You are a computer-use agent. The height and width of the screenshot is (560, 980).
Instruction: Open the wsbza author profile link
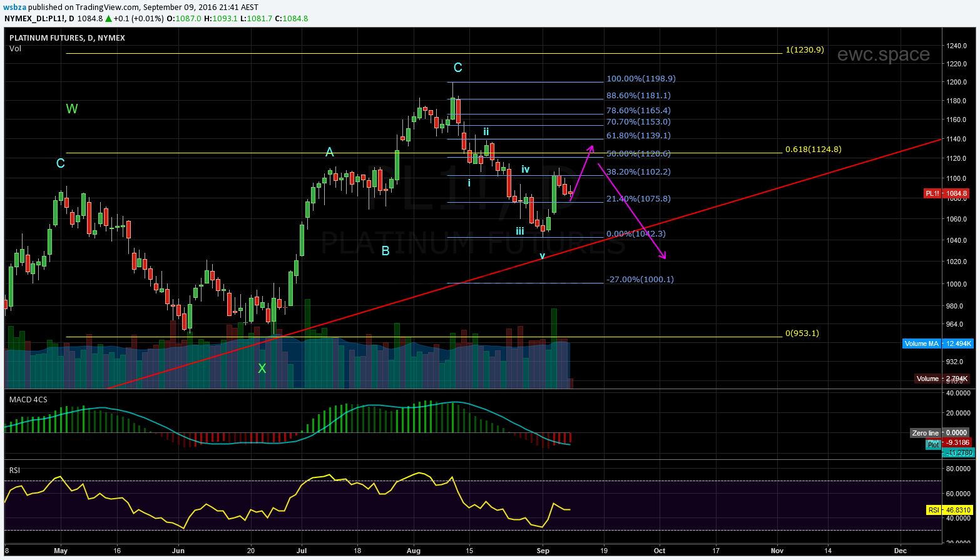[x=14, y=8]
